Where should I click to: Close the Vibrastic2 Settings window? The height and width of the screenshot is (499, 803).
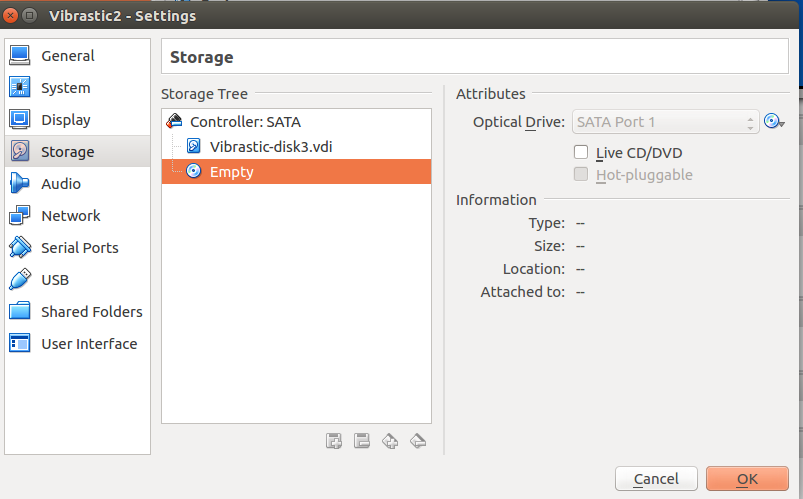click(x=11, y=16)
